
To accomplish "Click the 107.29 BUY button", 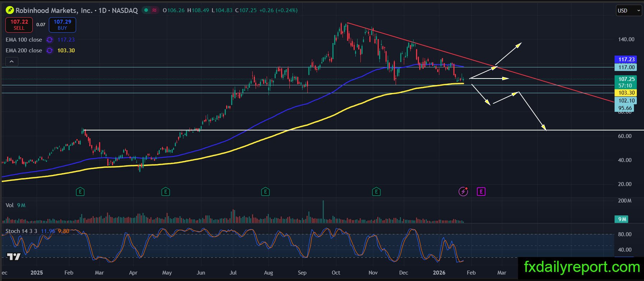I will tap(62, 25).
